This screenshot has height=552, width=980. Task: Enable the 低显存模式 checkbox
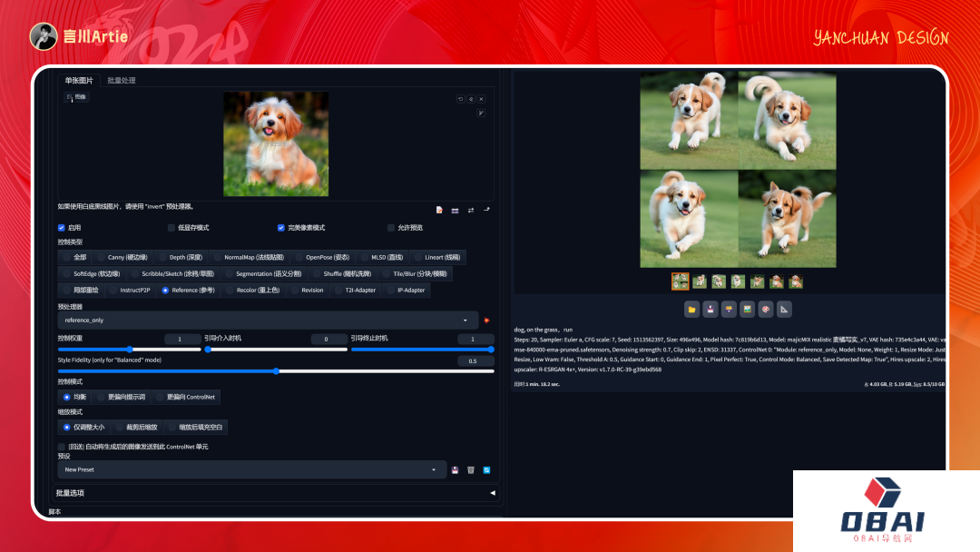(171, 228)
